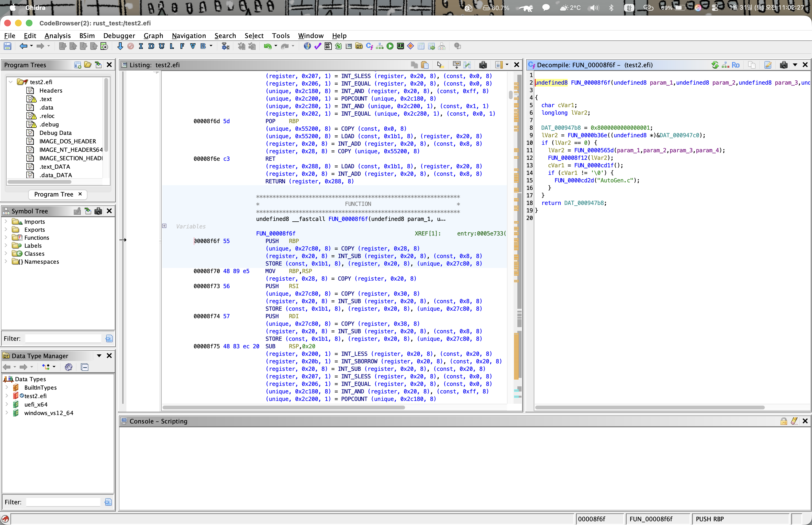812x525 pixels.
Task: Expand the Functions folder in Symbol Tree
Action: [6, 238]
